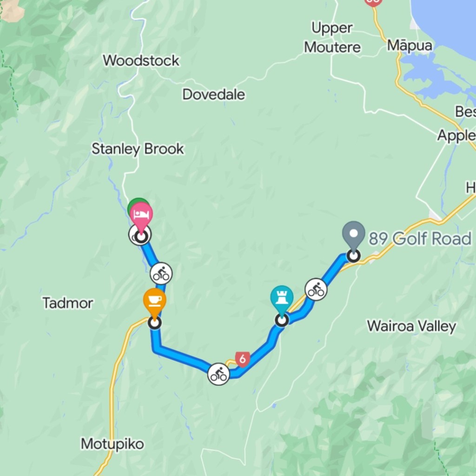
Task: Select the cyclist icon near Golf Road
Action: (x=316, y=289)
